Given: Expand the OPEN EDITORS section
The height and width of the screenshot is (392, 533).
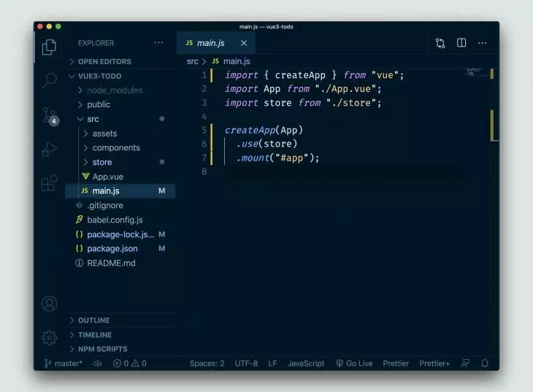Looking at the screenshot, I should (x=120, y=61).
